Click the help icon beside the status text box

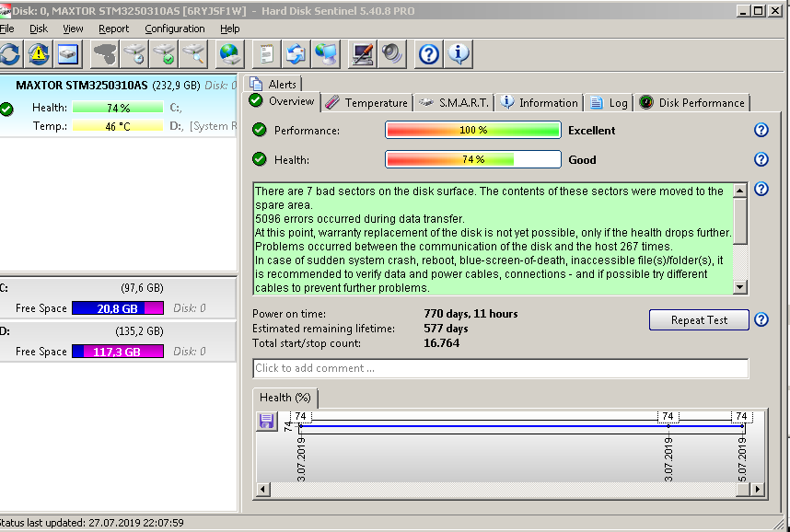(x=761, y=189)
